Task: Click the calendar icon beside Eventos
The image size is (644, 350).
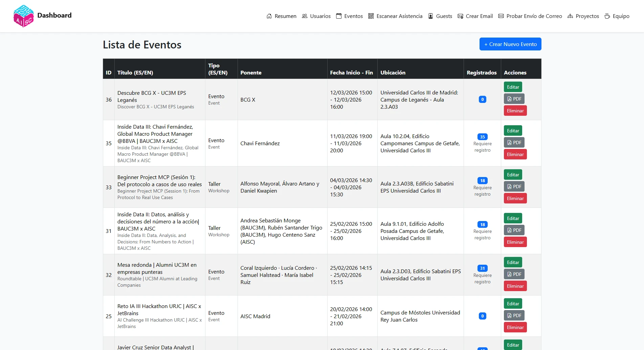Action: (339, 16)
